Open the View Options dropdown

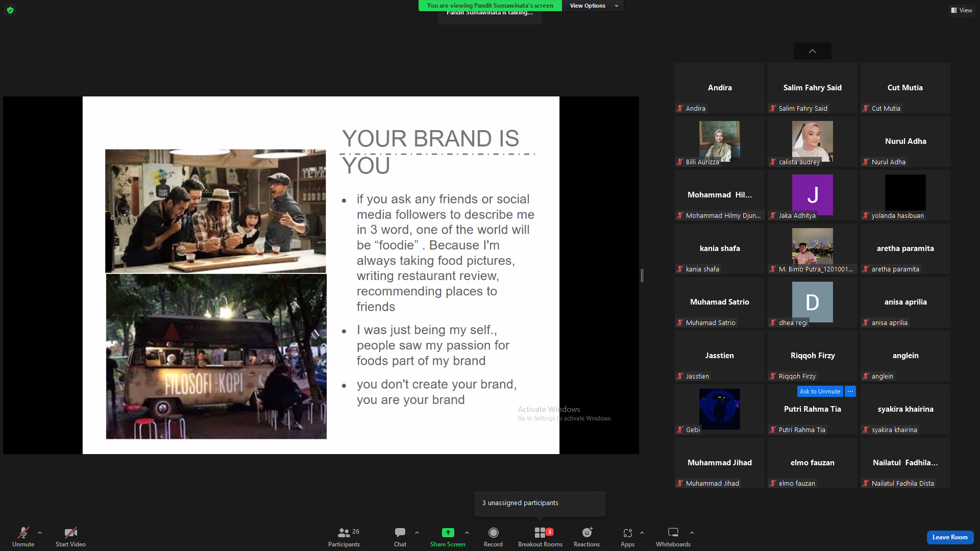point(594,6)
